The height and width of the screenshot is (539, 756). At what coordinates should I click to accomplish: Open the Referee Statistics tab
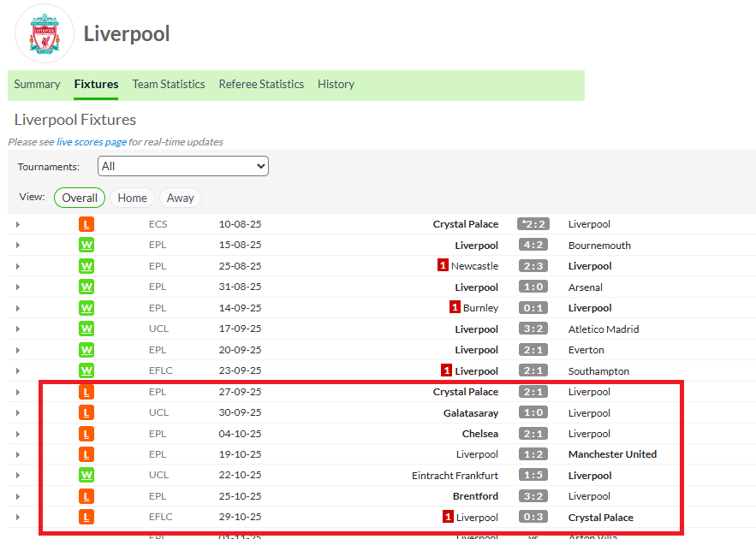pyautogui.click(x=261, y=84)
